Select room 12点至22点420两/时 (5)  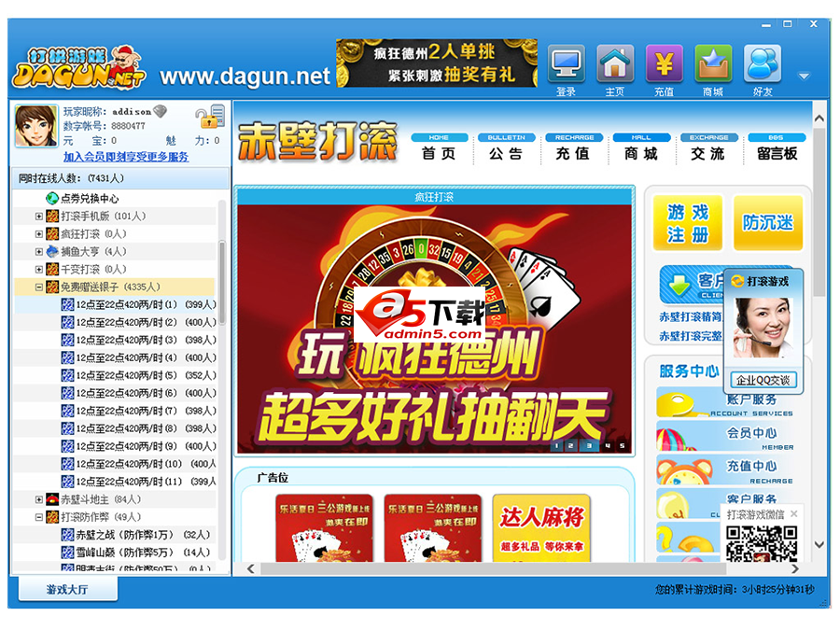[139, 375]
